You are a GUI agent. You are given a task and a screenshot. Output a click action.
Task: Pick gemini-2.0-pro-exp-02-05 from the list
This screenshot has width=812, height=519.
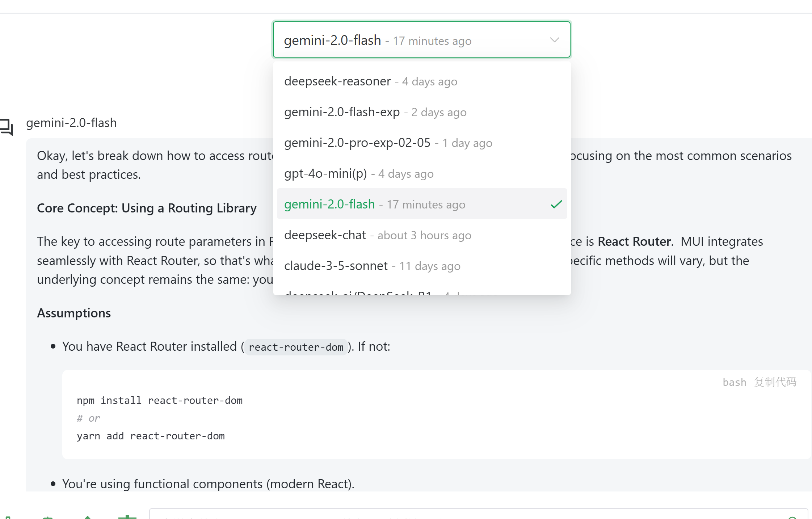(x=422, y=143)
